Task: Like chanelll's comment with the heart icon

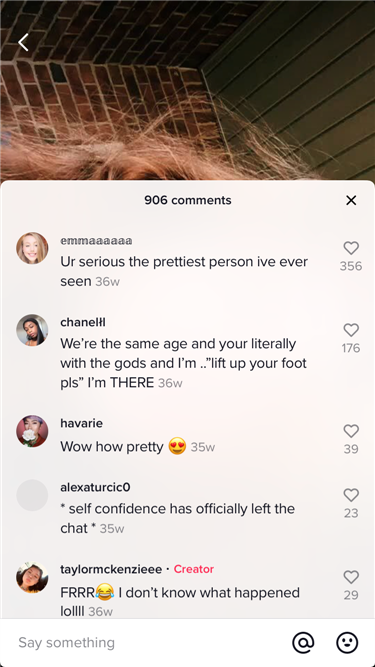Action: (x=351, y=330)
